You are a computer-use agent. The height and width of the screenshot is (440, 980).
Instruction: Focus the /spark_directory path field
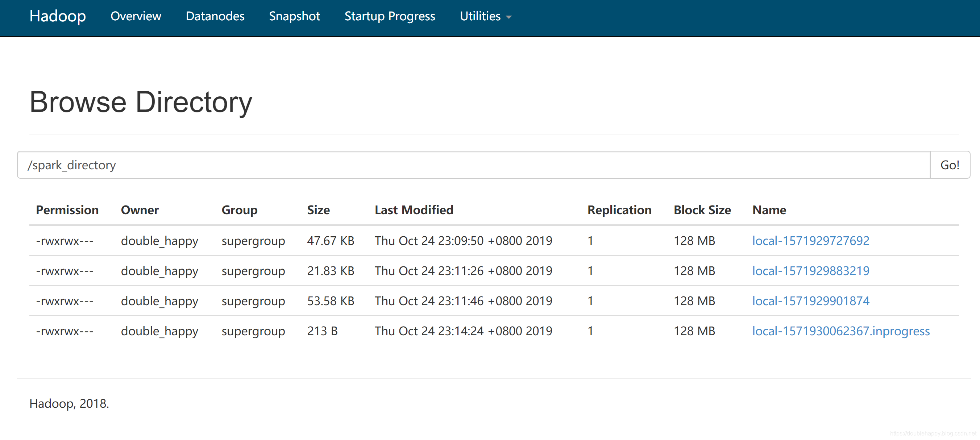473,165
